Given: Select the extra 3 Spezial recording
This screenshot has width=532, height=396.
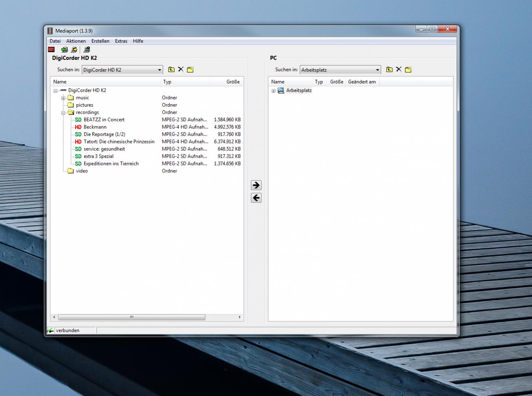Looking at the screenshot, I should tap(99, 156).
